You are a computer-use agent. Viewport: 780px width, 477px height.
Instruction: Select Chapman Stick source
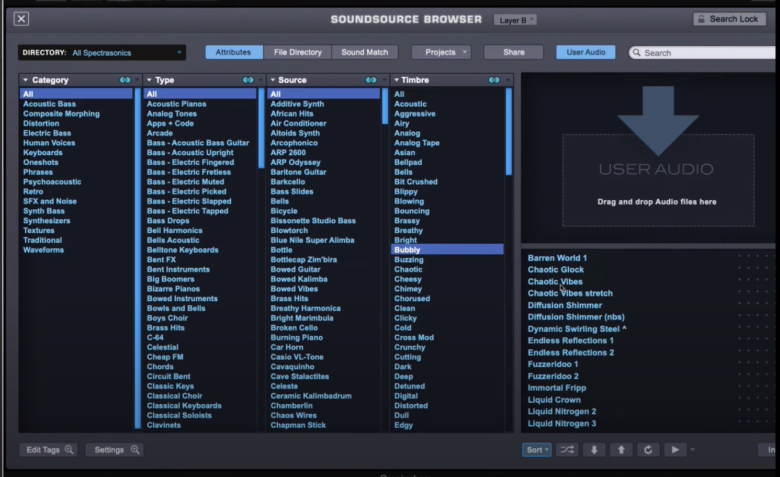298,425
